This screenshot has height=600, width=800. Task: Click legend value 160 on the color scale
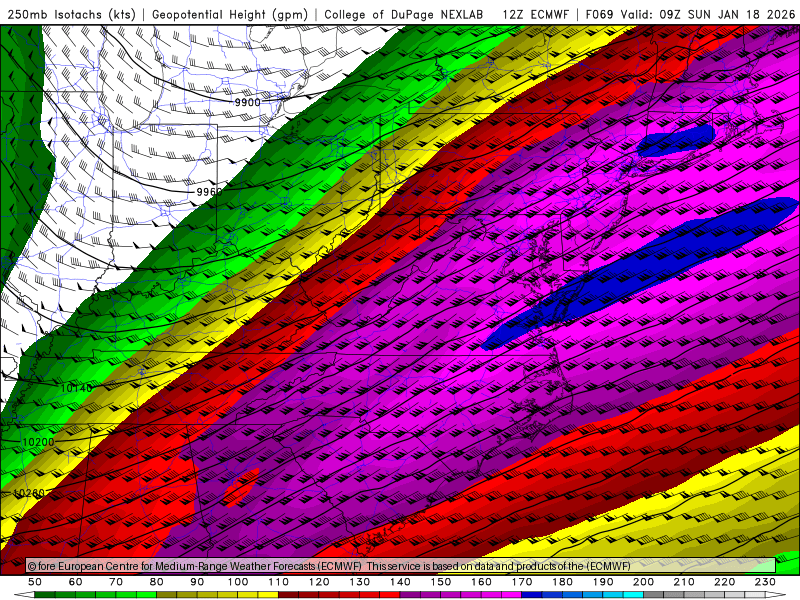[x=481, y=582]
